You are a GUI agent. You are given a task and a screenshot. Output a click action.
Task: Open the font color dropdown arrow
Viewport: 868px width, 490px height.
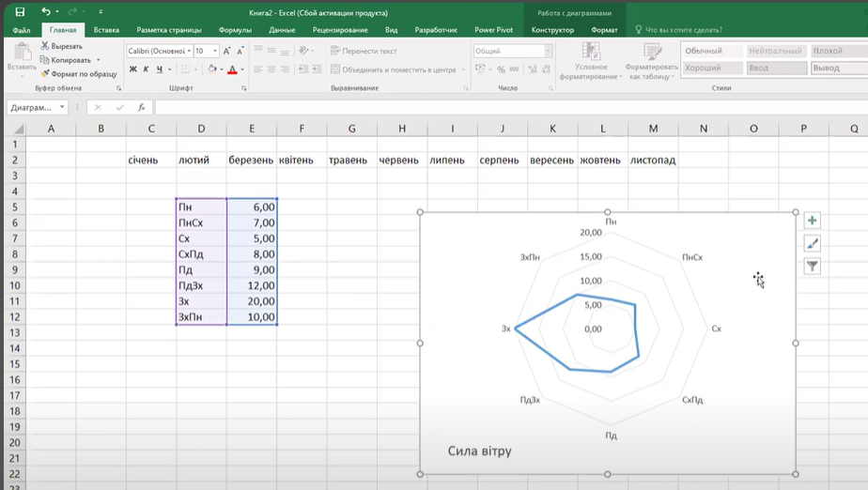click(242, 69)
